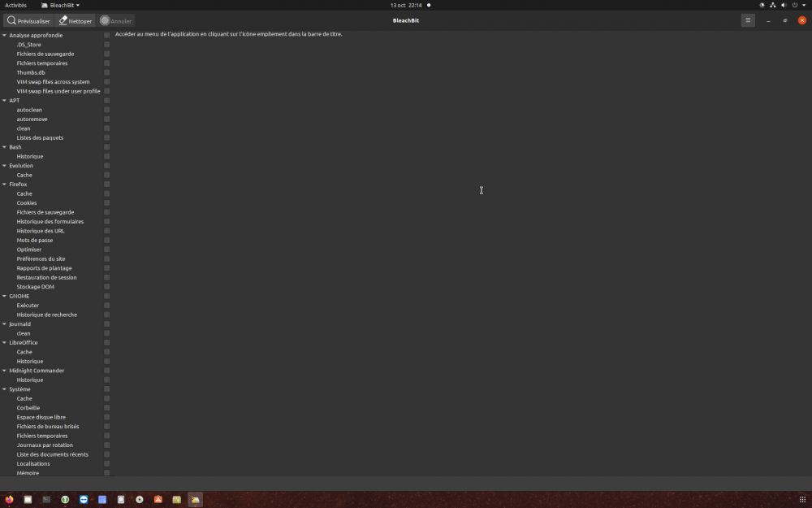
Task: Collapse the LibreOffice category
Action: point(4,343)
